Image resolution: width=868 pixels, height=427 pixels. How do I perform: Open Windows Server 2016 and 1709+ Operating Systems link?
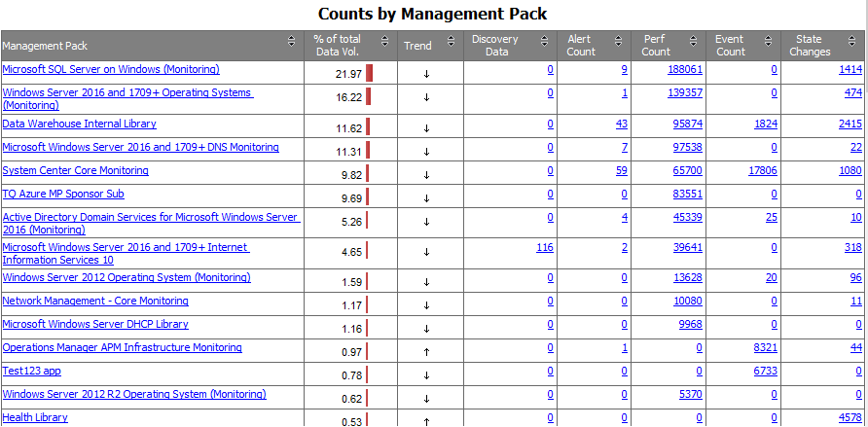click(127, 99)
